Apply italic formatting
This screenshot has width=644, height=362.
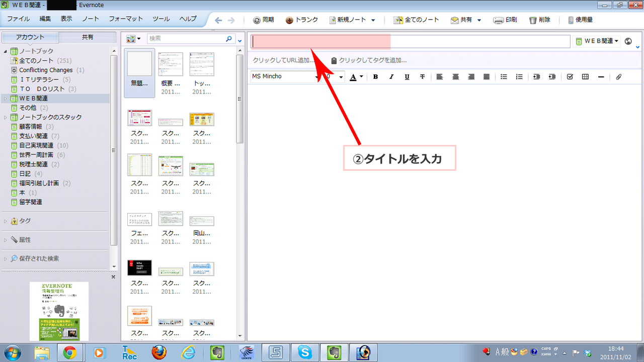(x=391, y=77)
